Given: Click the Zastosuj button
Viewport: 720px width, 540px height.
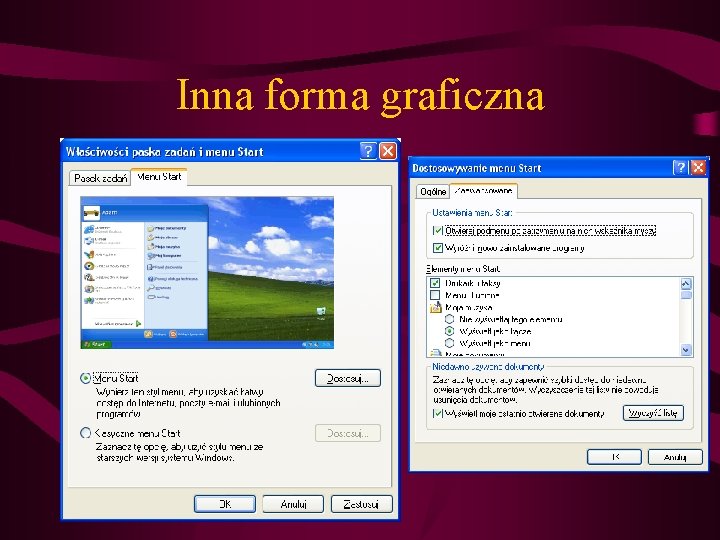Looking at the screenshot, I should coord(361,504).
